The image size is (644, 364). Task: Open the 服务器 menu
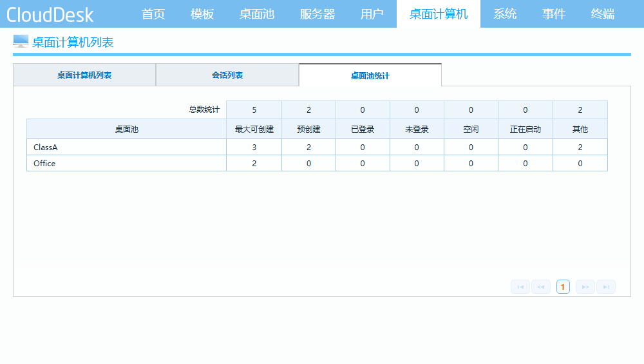[x=317, y=14]
